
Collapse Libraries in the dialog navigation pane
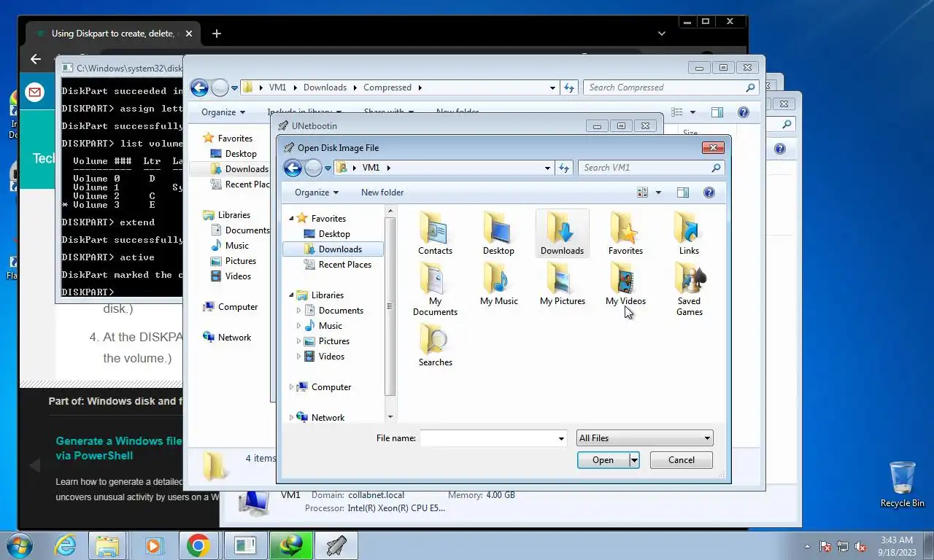point(292,295)
